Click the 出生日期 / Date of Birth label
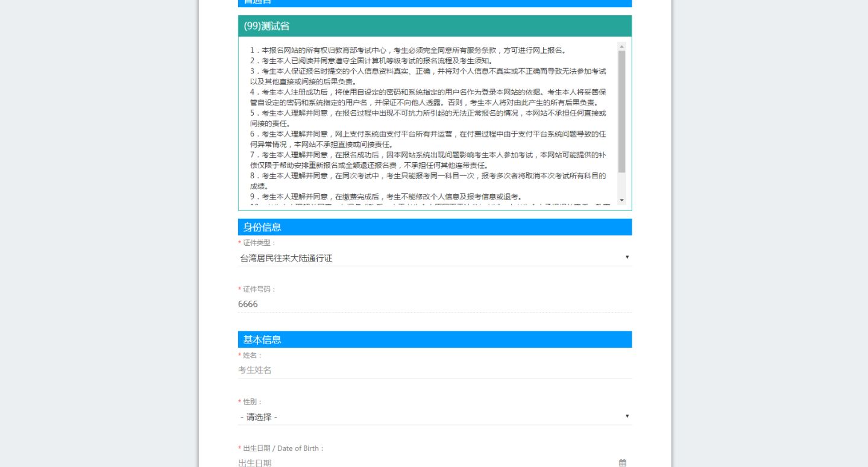 [x=281, y=448]
